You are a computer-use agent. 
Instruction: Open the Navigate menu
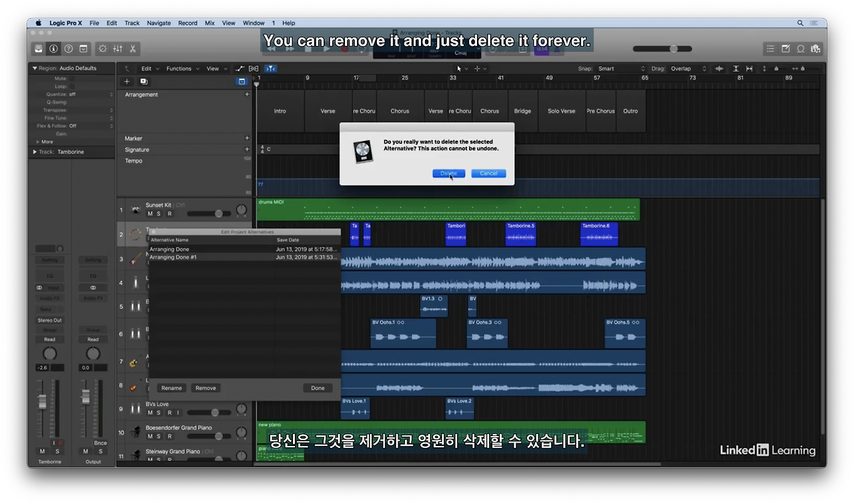(x=159, y=23)
